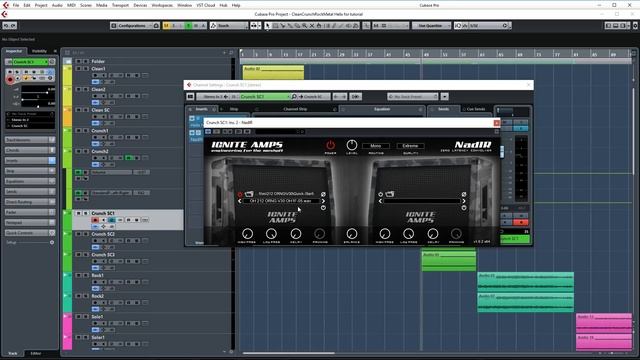Expand the Quick Controls section in Inspector
Viewport: 640px width, 360px height.
(30, 233)
